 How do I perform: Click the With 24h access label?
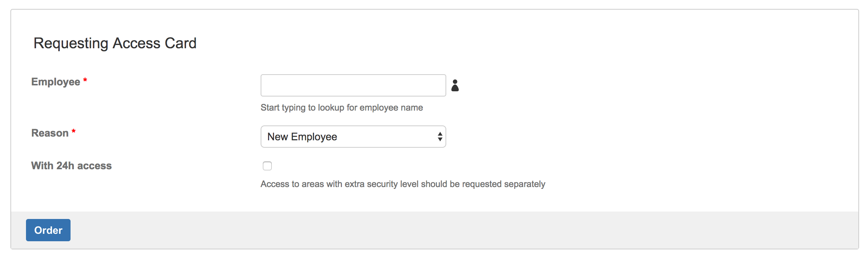pos(71,166)
